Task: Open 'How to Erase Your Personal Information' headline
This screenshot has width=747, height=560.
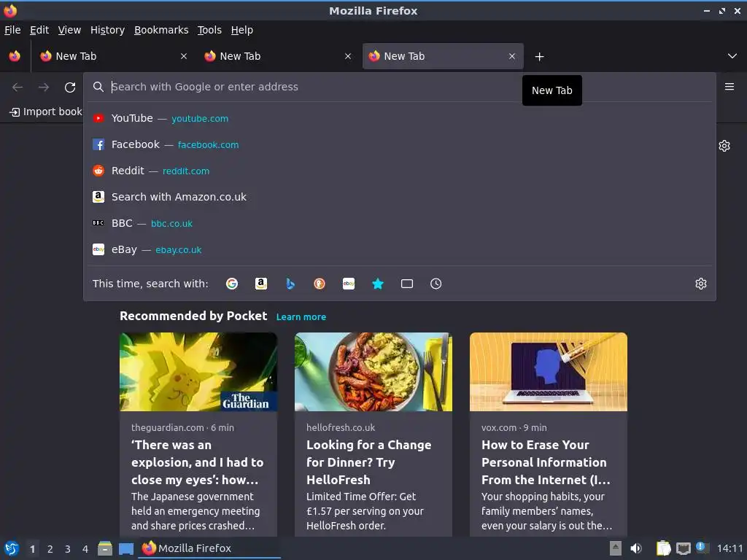Action: click(x=546, y=462)
